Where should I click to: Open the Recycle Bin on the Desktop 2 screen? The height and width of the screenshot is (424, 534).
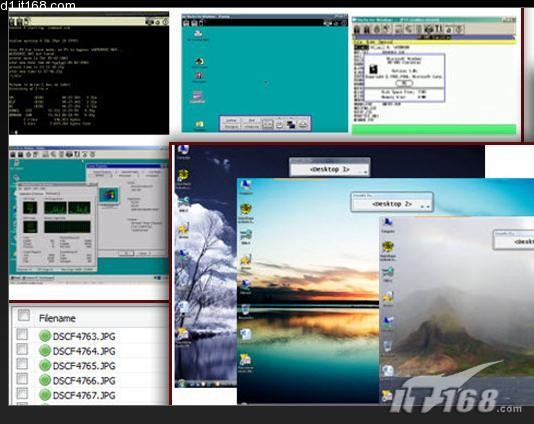246,312
